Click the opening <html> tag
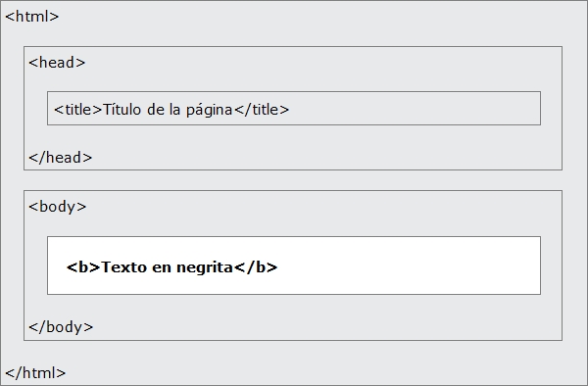 [32, 17]
